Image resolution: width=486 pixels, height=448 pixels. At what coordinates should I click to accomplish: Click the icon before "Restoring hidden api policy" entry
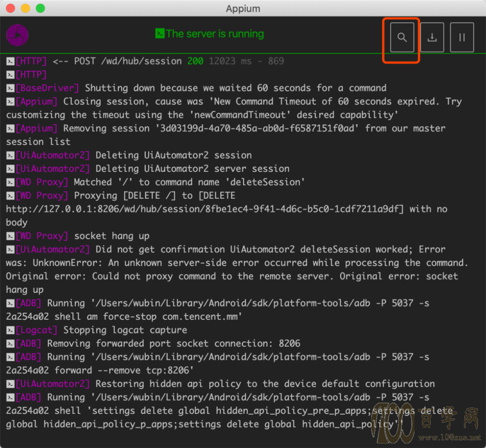pyautogui.click(x=10, y=384)
